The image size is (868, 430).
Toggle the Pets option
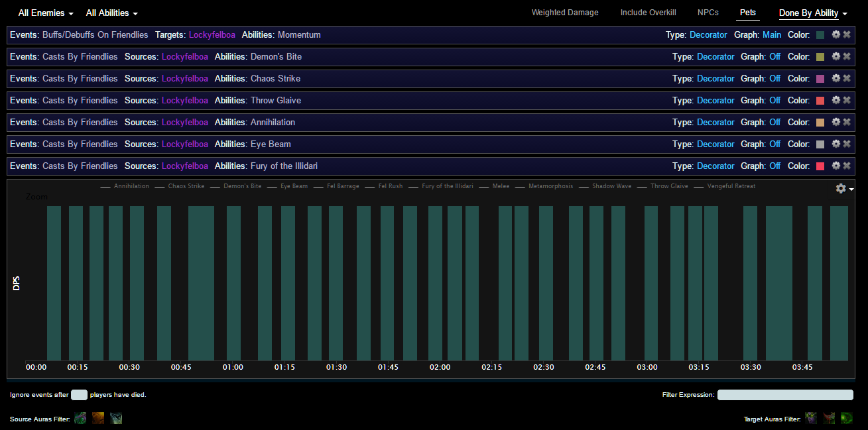(x=748, y=13)
